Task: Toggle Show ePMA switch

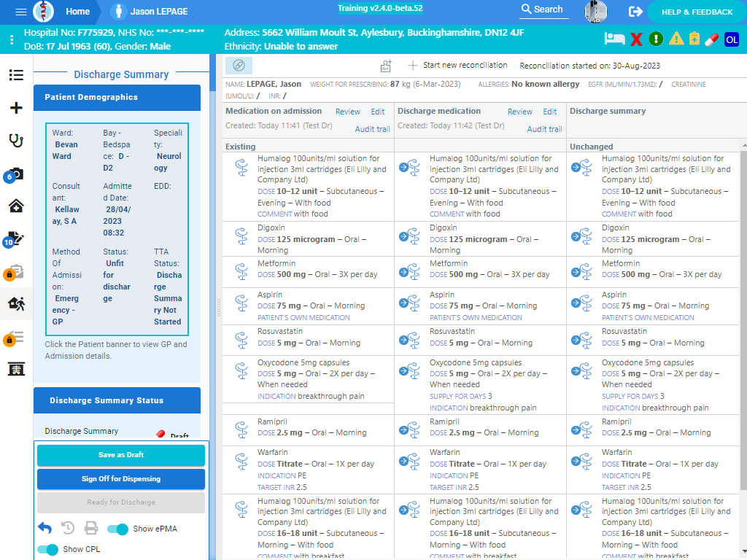Action: pos(117,529)
